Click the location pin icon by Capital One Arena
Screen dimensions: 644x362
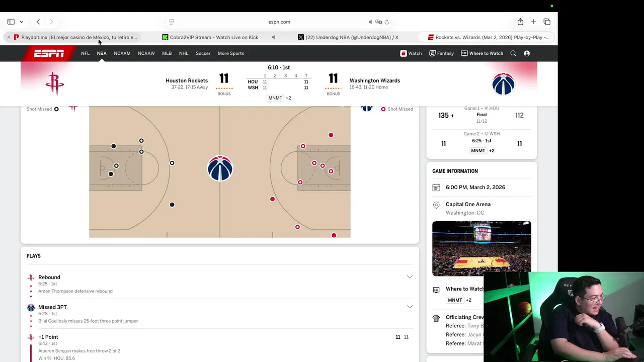436,205
